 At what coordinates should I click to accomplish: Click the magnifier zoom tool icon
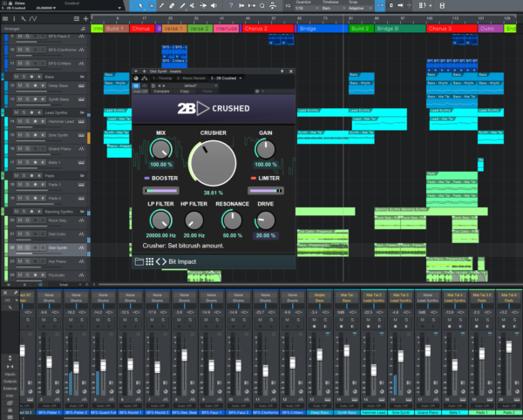pyautogui.click(x=262, y=6)
